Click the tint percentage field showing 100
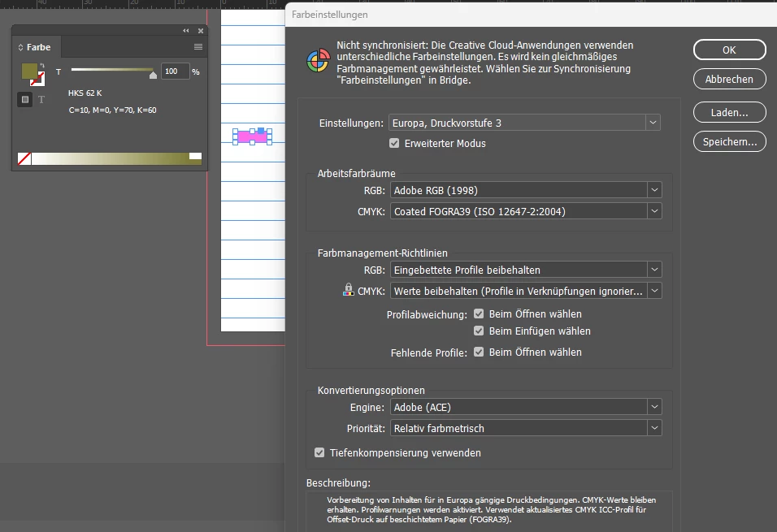Screen dimensions: 777x532 point(175,71)
